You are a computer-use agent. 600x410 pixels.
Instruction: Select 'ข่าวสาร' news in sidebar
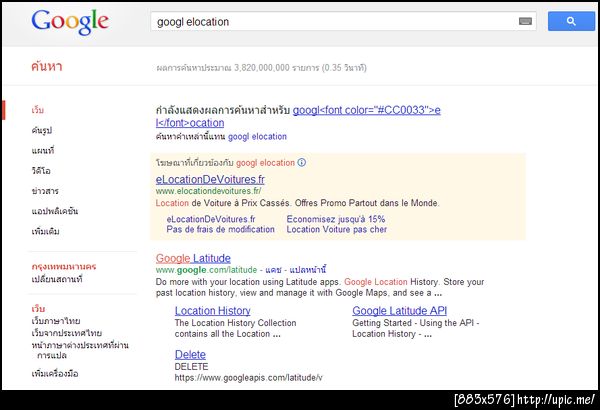click(x=45, y=191)
